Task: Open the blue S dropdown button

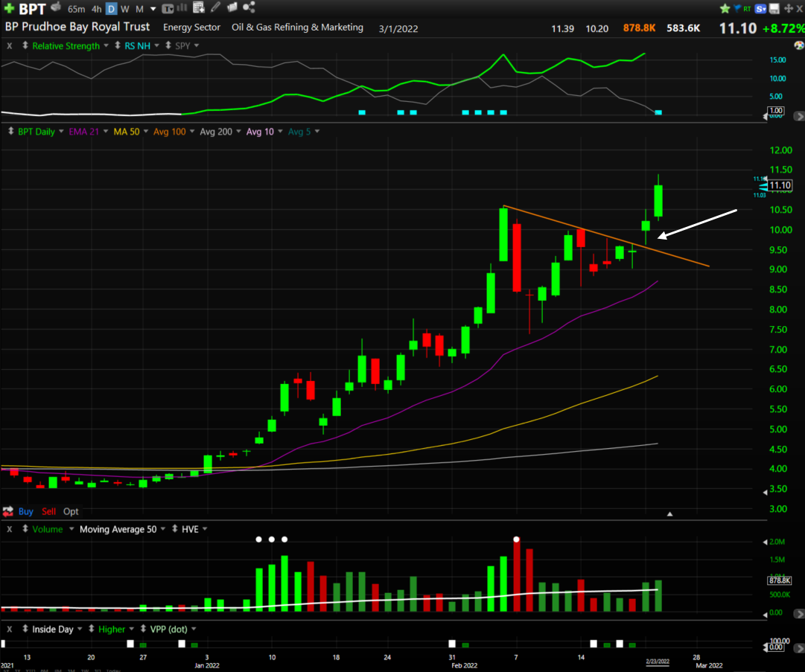Action: (x=761, y=8)
